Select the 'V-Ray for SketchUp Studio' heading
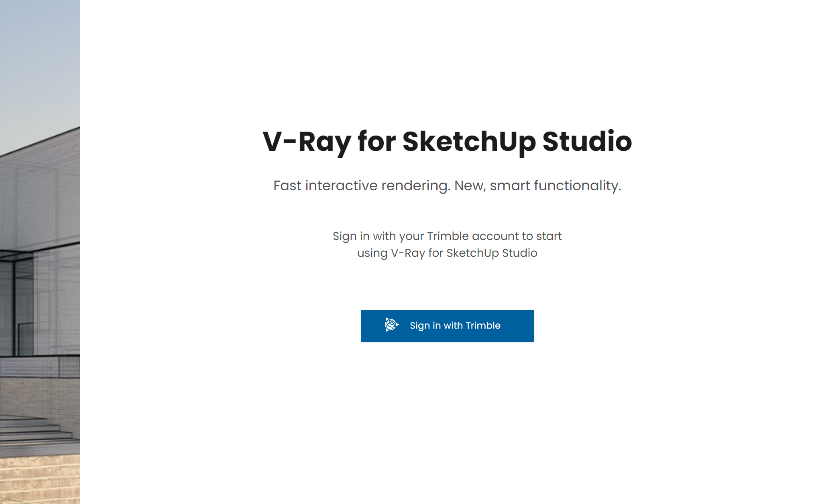This screenshot has width=814, height=504. 447,142
